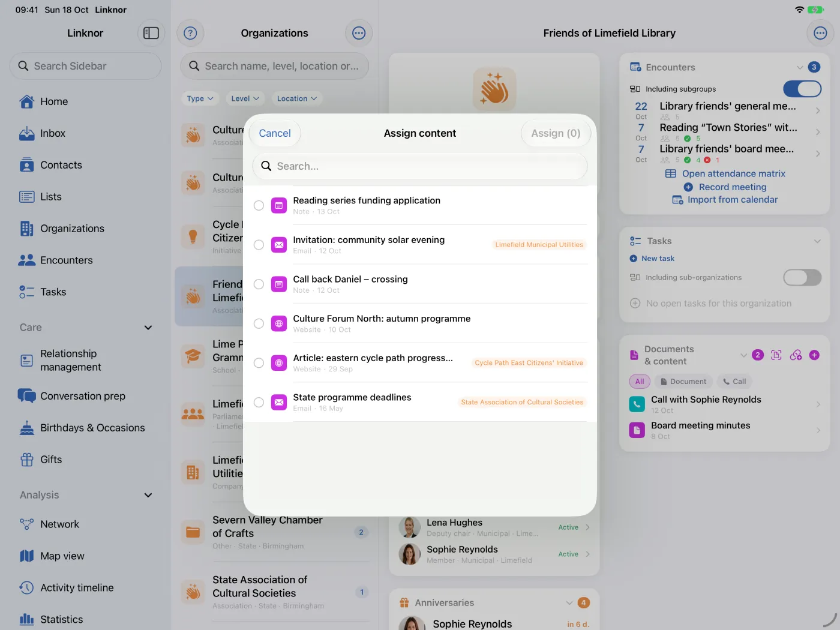The width and height of the screenshot is (840, 630).
Task: Select Call back Daniel – crossing radio
Action: point(259,284)
